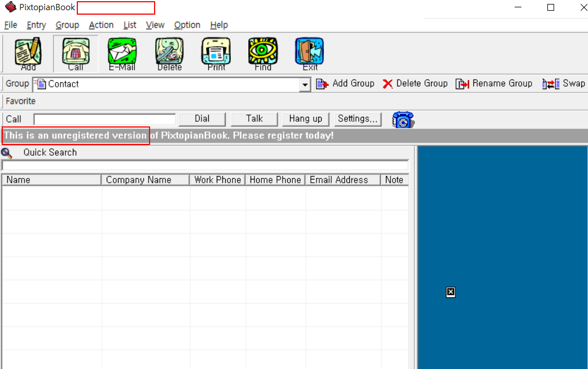The width and height of the screenshot is (588, 369).
Task: Click the Delete Group red X button
Action: point(415,84)
